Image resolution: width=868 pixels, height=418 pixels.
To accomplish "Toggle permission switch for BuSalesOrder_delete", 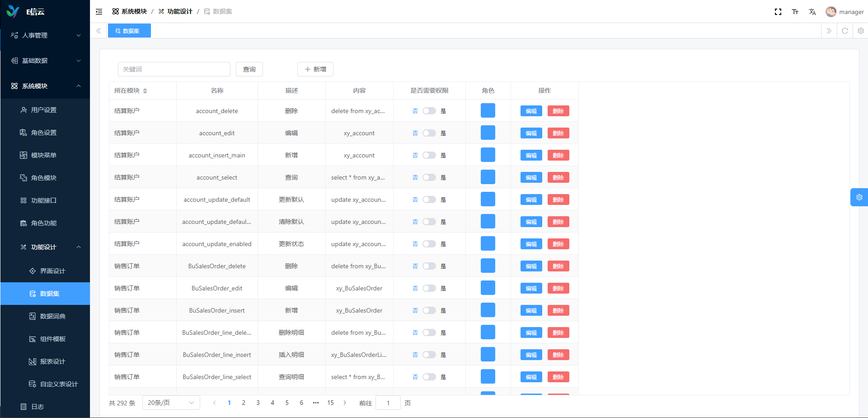I will (x=429, y=266).
